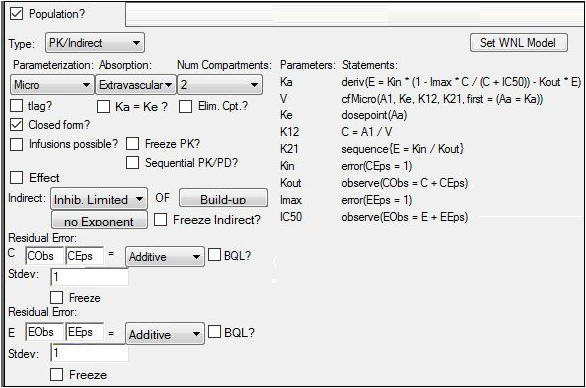Click the deriv(E = Kin...) statement
Viewport: 586px width, 388px height.
[461, 82]
